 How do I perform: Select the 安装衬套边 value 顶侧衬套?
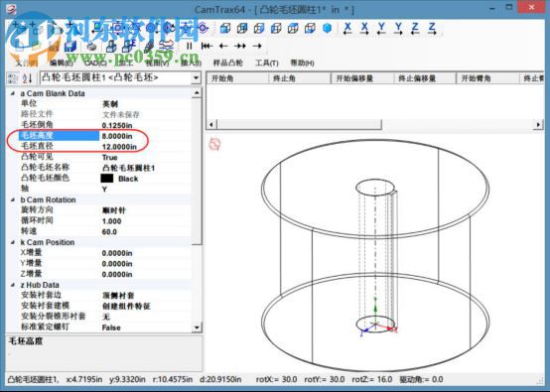(118, 296)
